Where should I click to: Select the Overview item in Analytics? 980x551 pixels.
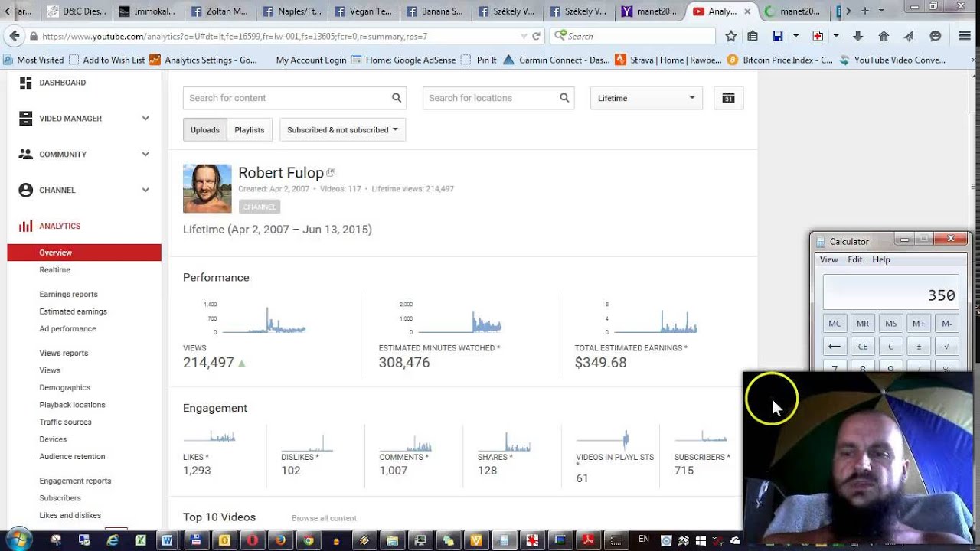click(x=84, y=253)
